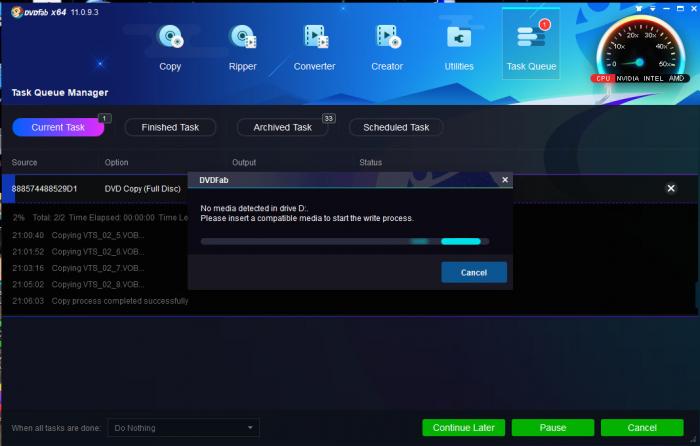This screenshot has width=700, height=446.
Task: Select AMD acceleration indicator
Action: tap(676, 79)
